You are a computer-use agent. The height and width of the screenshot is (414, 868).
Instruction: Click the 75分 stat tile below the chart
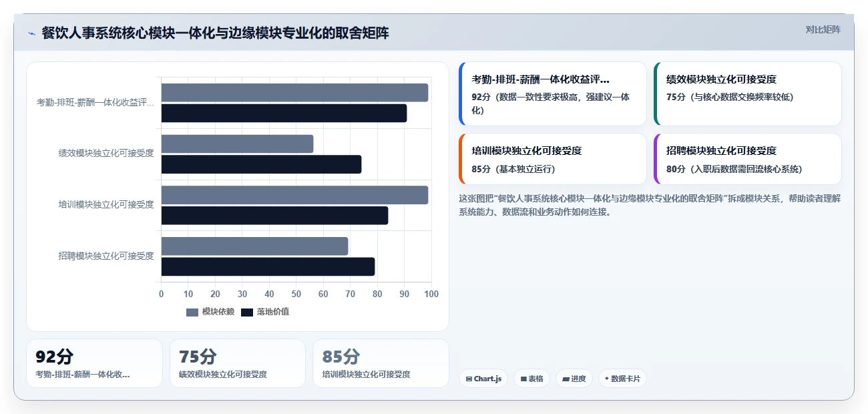238,363
